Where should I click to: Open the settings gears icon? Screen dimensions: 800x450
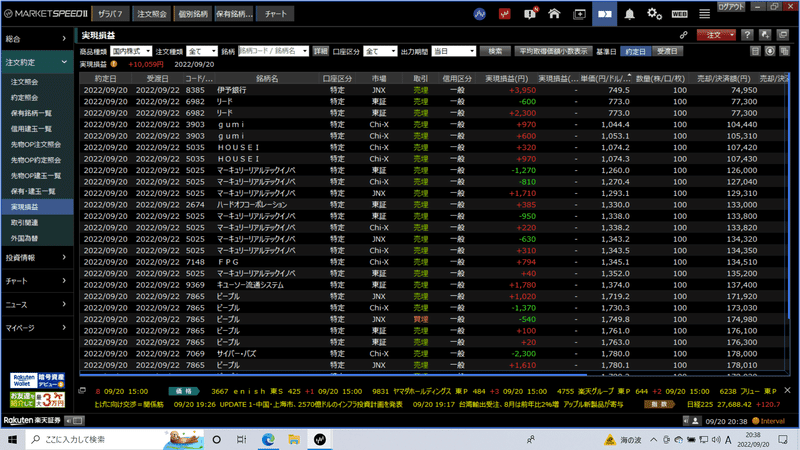654,14
